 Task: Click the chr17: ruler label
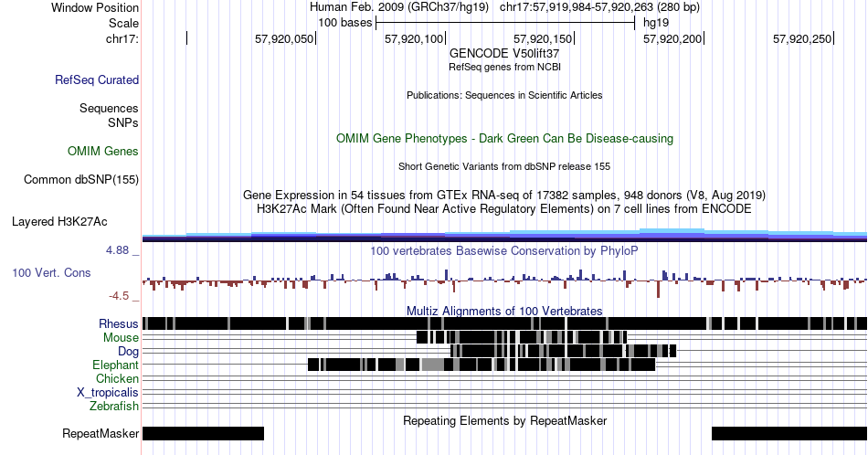point(122,38)
